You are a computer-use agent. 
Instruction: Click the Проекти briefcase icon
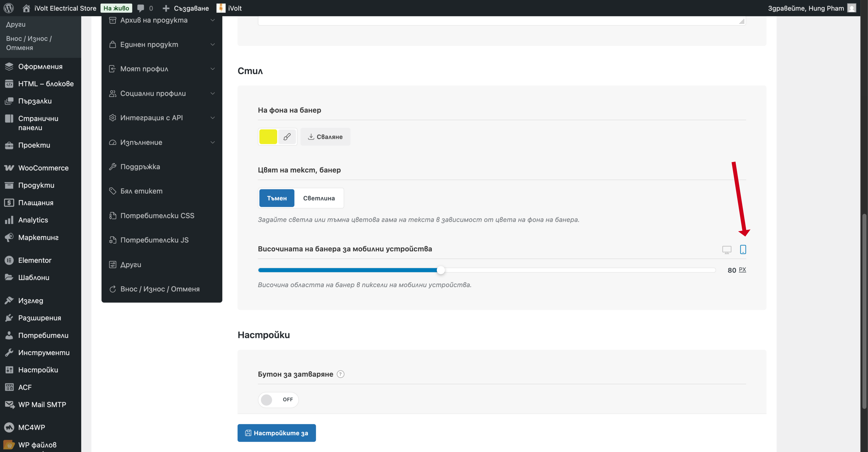tap(9, 145)
